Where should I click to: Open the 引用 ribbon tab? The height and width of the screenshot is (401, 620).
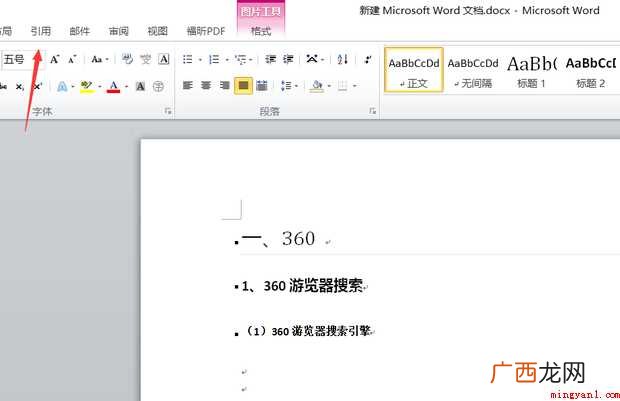[x=40, y=31]
